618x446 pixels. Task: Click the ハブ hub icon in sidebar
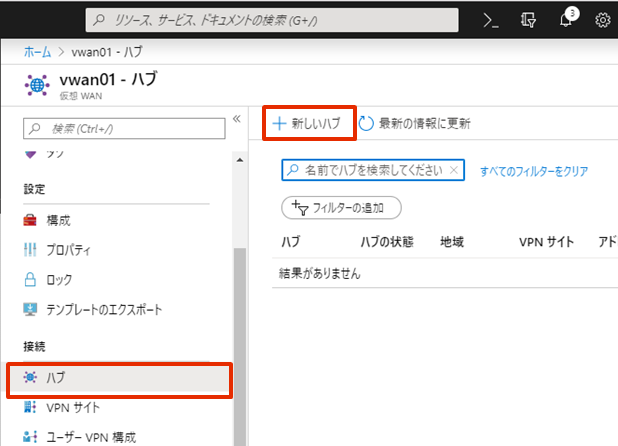[x=30, y=377]
